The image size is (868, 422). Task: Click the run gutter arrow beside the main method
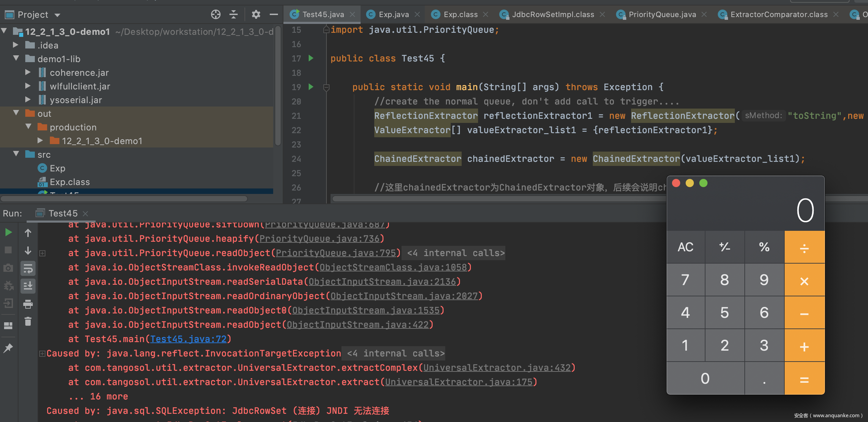[311, 87]
